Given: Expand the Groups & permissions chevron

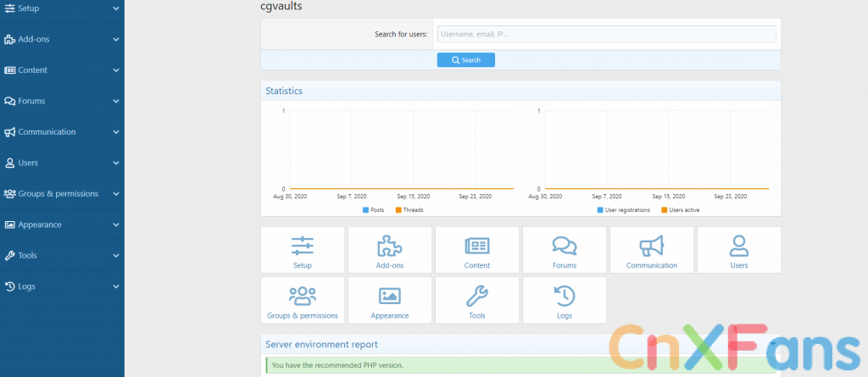Looking at the screenshot, I should click(x=115, y=194).
